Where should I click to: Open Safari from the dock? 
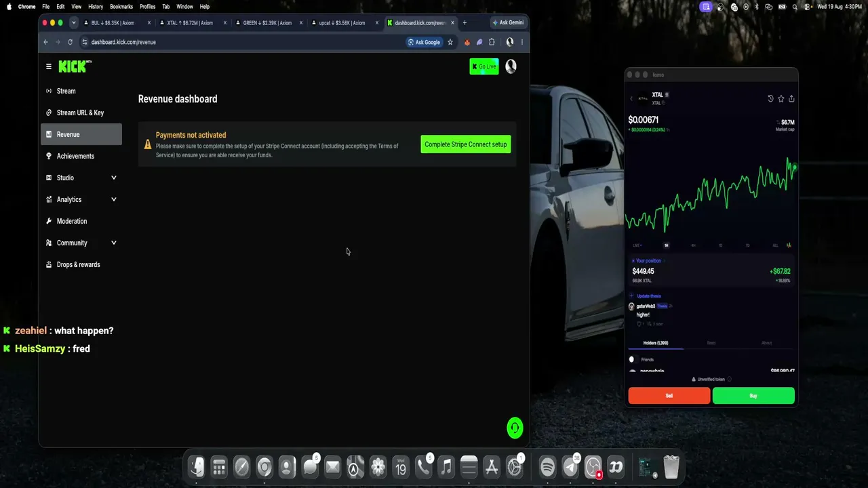[241, 466]
